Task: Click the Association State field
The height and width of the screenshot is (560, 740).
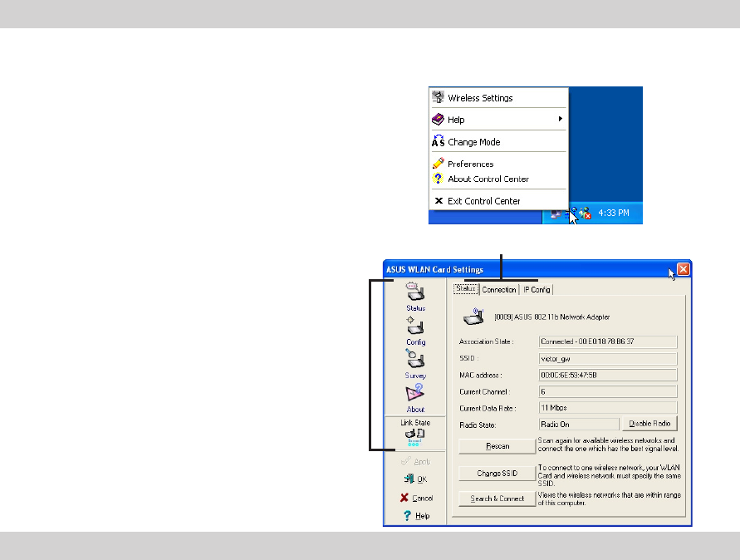Action: coord(608,341)
